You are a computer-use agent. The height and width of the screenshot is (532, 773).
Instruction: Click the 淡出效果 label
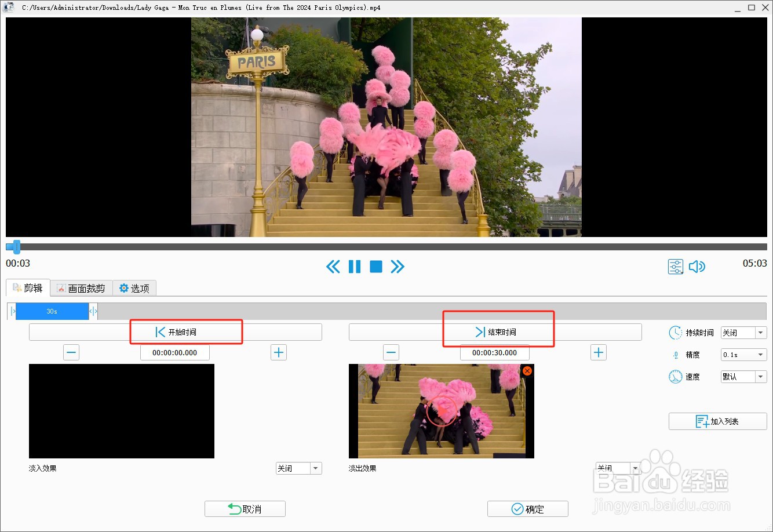[363, 468]
